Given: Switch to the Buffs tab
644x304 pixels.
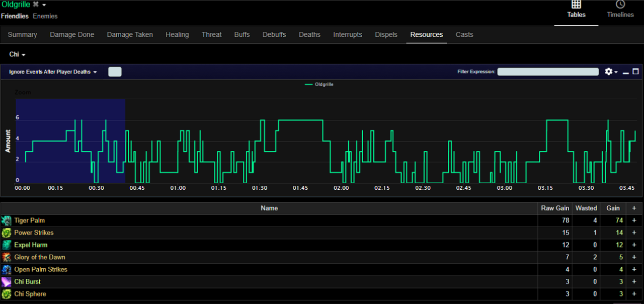Looking at the screenshot, I should 242,34.
